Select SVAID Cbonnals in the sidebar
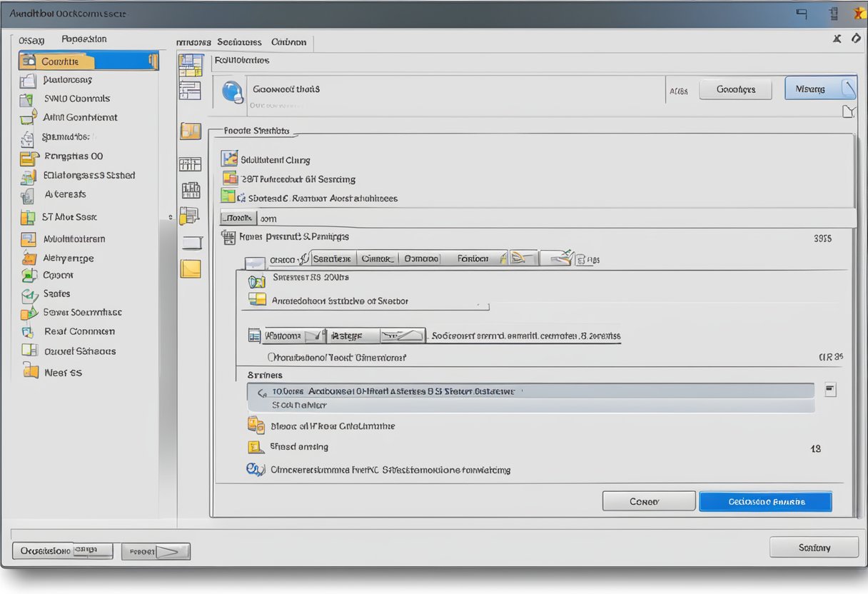 pos(76,99)
